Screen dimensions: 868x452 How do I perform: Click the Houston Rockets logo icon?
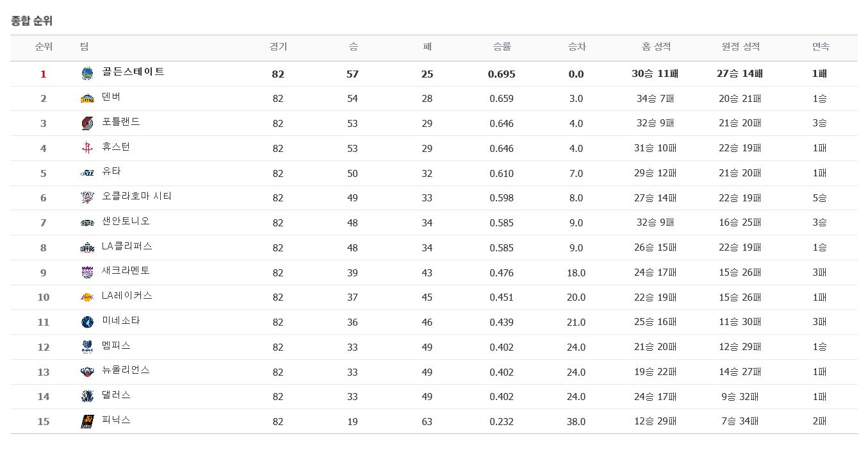click(87, 148)
